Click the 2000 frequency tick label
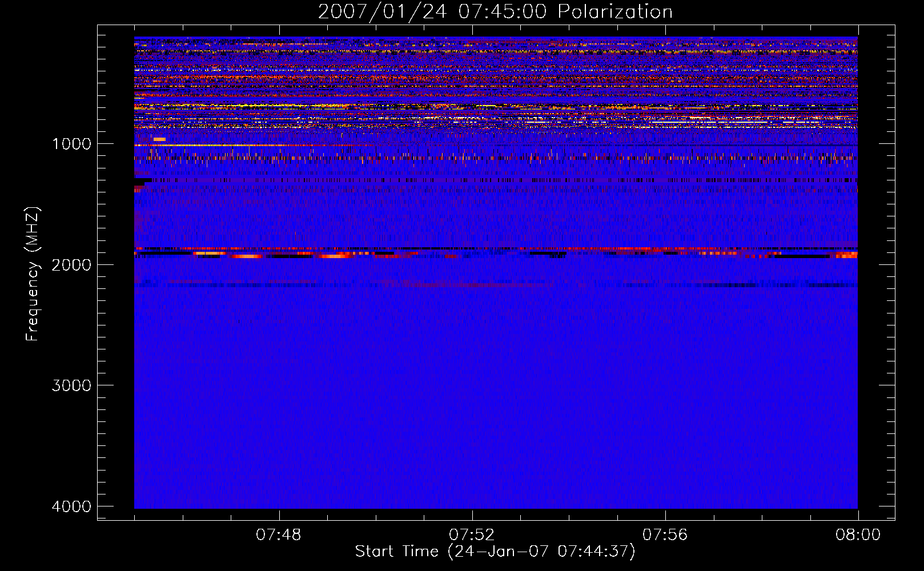The height and width of the screenshot is (571, 924). 72,265
